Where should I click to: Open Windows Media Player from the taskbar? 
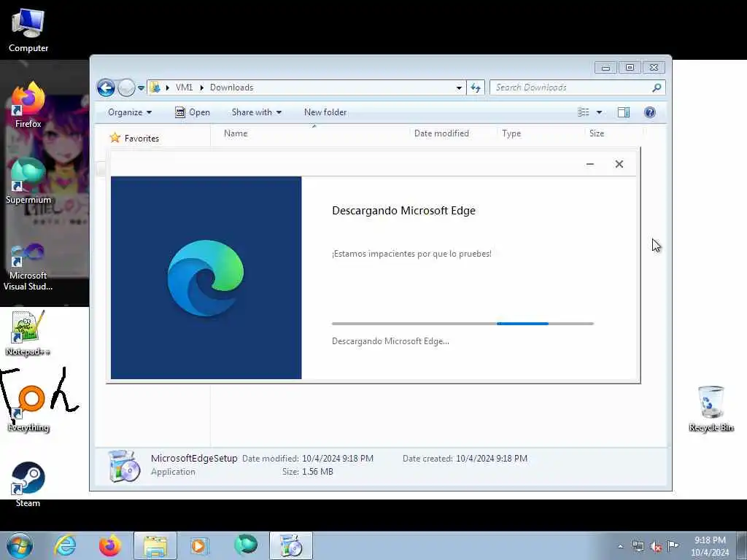click(199, 545)
